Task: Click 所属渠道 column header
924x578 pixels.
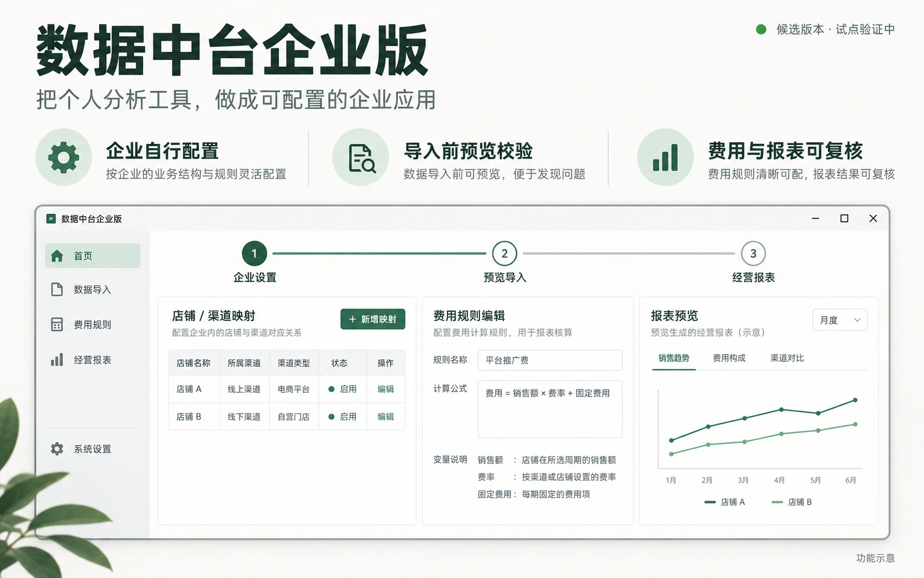Action: tap(244, 363)
